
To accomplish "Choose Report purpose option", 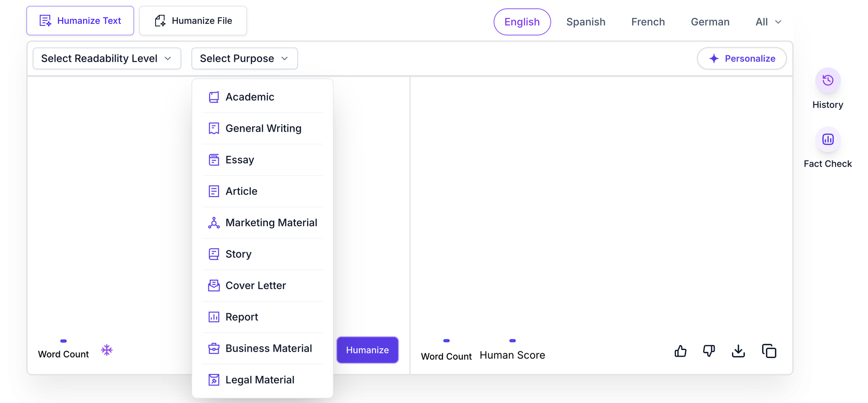I will 262,317.
